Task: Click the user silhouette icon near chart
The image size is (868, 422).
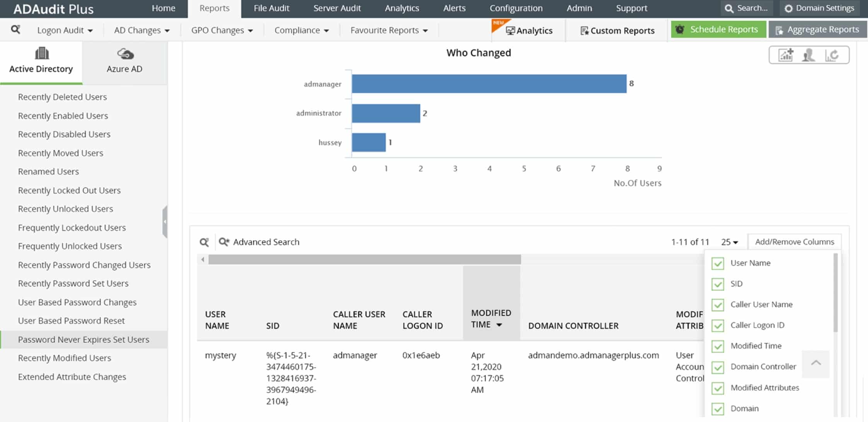Action: [808, 55]
